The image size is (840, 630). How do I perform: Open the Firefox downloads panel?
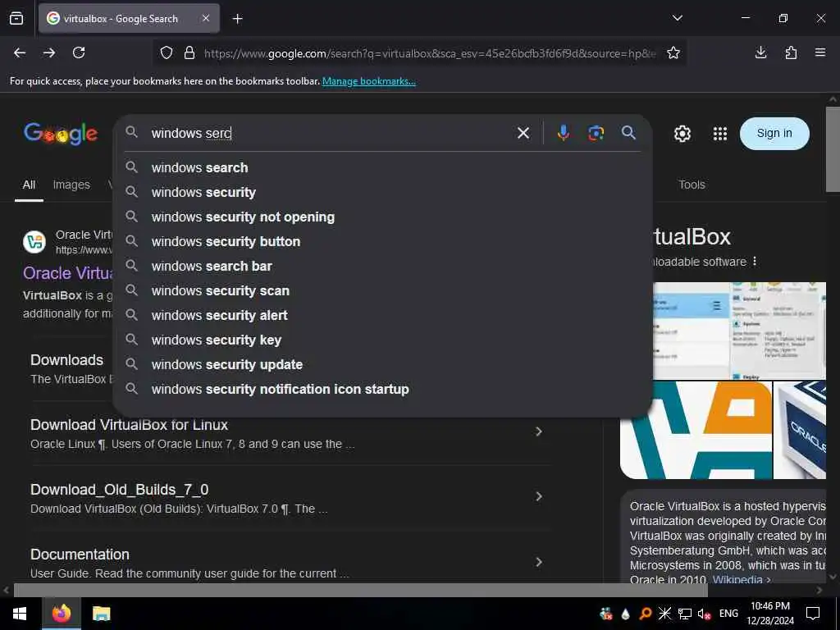point(760,52)
